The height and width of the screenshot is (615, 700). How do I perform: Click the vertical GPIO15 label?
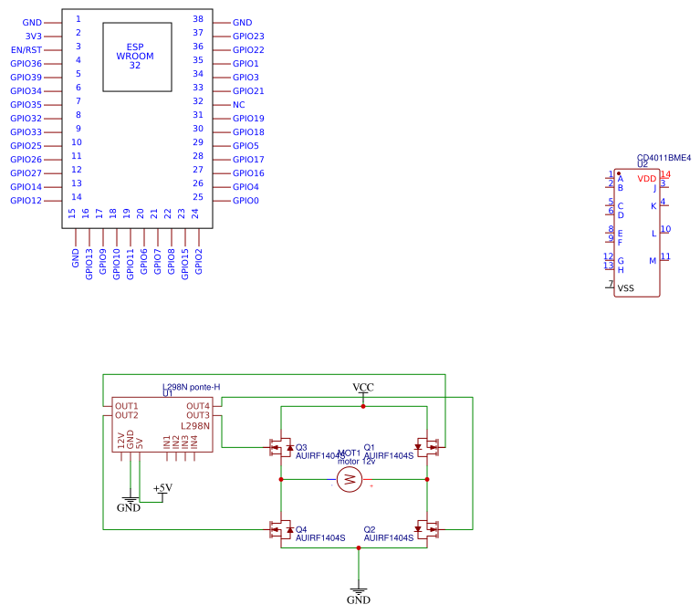coord(185,265)
